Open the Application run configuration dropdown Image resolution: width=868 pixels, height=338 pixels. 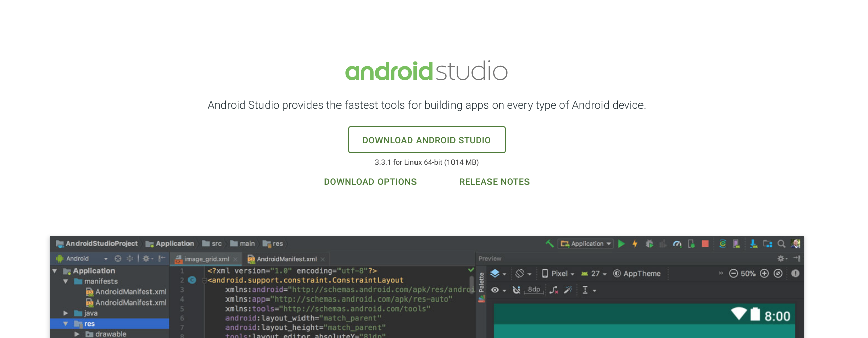click(x=586, y=244)
